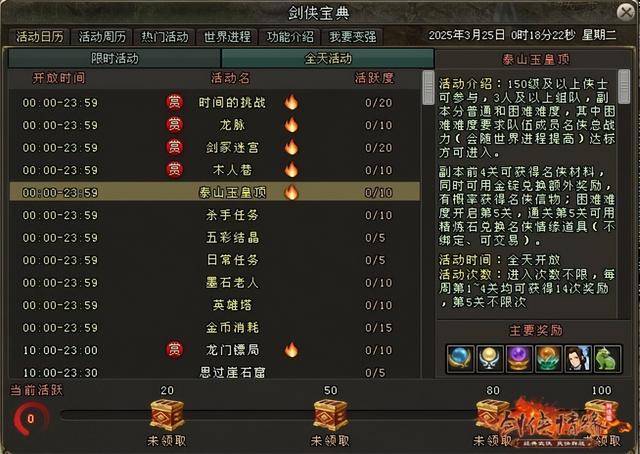Select the 我要变强 tab
Screen dimensions: 640x454
(353, 37)
